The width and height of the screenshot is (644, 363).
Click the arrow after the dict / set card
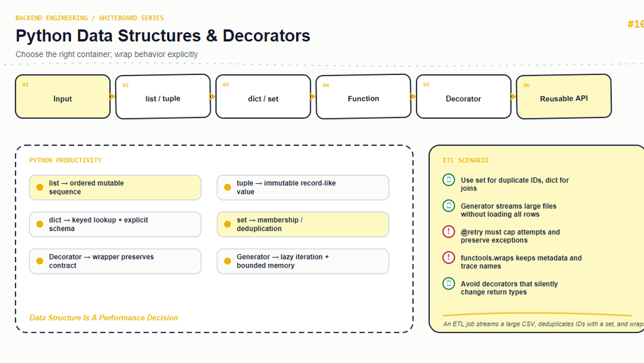[x=312, y=97]
